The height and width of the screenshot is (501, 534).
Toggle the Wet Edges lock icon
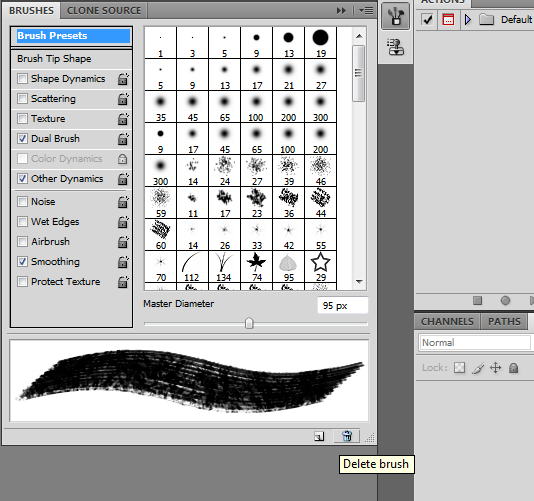[123, 222]
